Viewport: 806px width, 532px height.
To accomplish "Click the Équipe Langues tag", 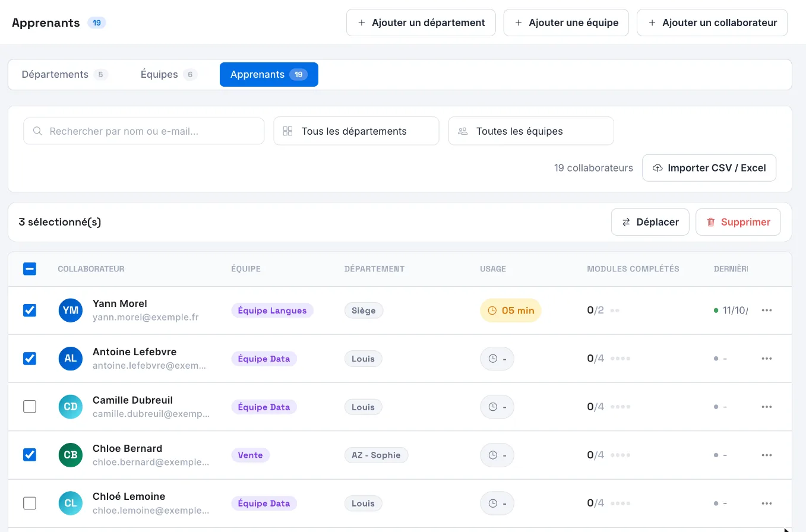I will click(272, 311).
